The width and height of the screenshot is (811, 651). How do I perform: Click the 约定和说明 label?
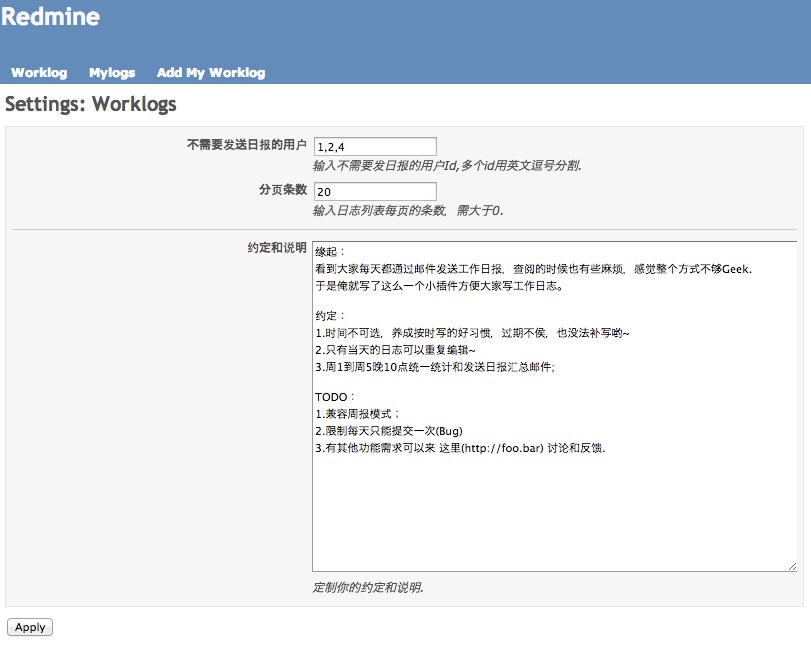(277, 248)
